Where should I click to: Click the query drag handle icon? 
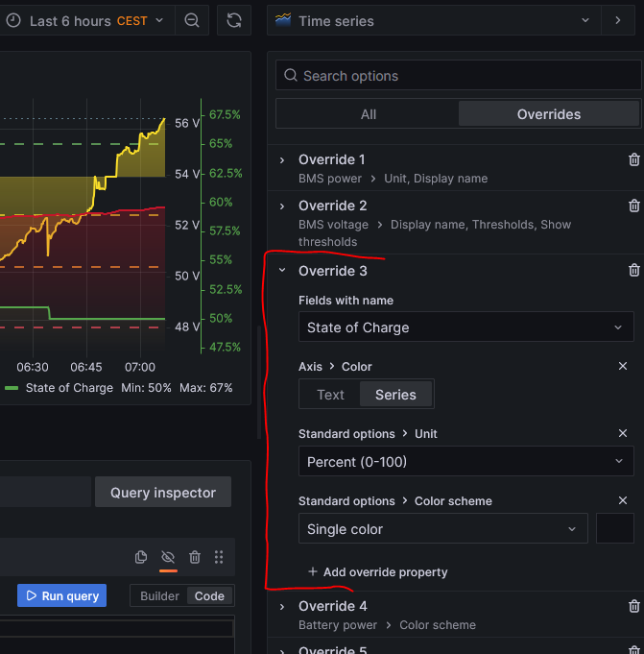pyautogui.click(x=219, y=557)
